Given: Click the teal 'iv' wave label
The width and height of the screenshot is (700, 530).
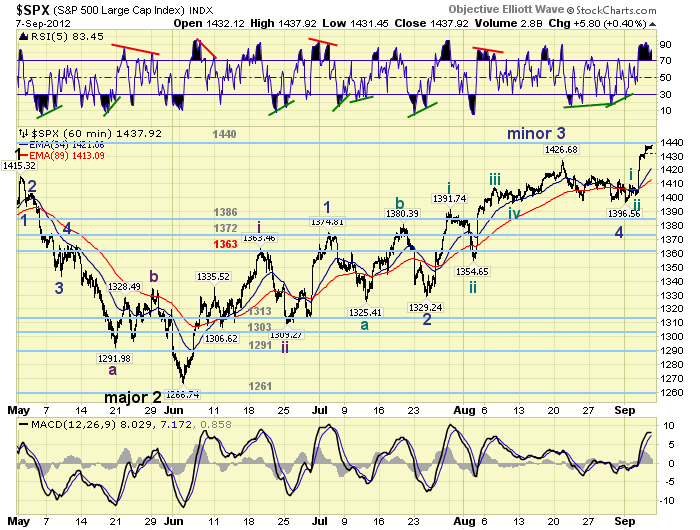Looking at the screenshot, I should click(514, 213).
